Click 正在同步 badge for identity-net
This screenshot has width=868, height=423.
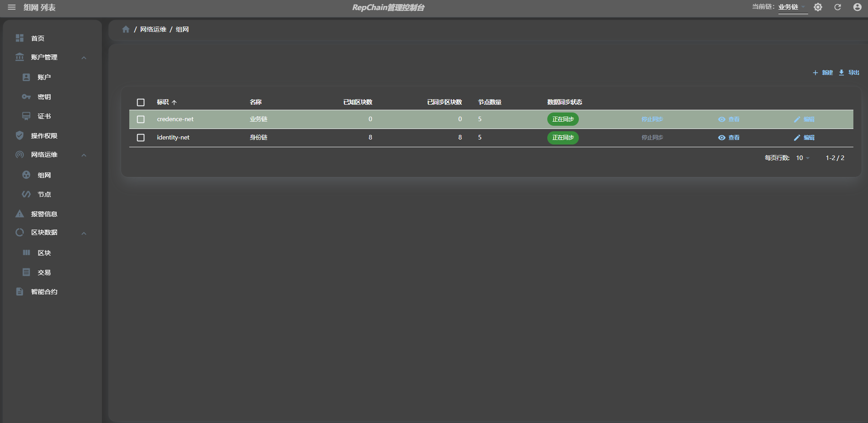point(563,138)
